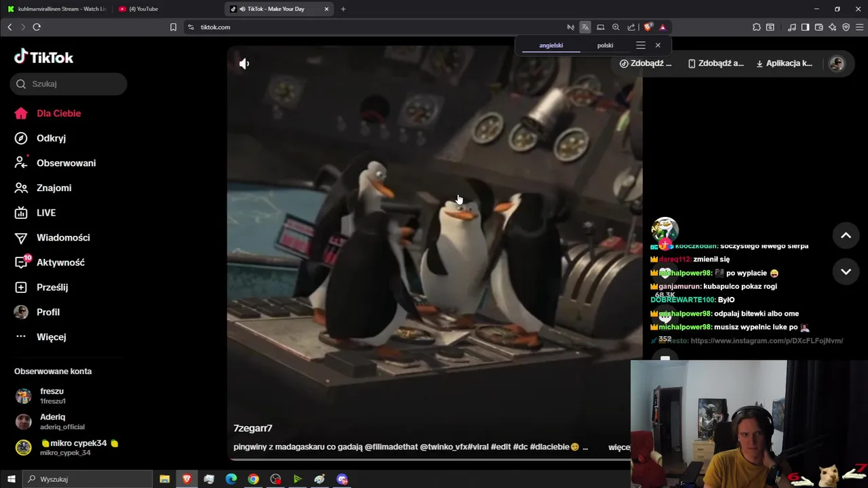The height and width of the screenshot is (488, 868).
Task: Open followed account mikro cypek34
Action: pyautogui.click(x=65, y=447)
